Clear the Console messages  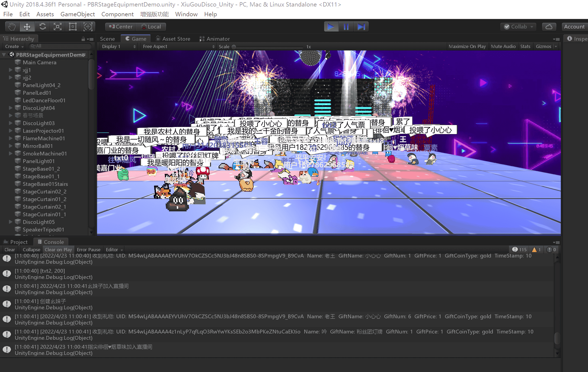9,249
